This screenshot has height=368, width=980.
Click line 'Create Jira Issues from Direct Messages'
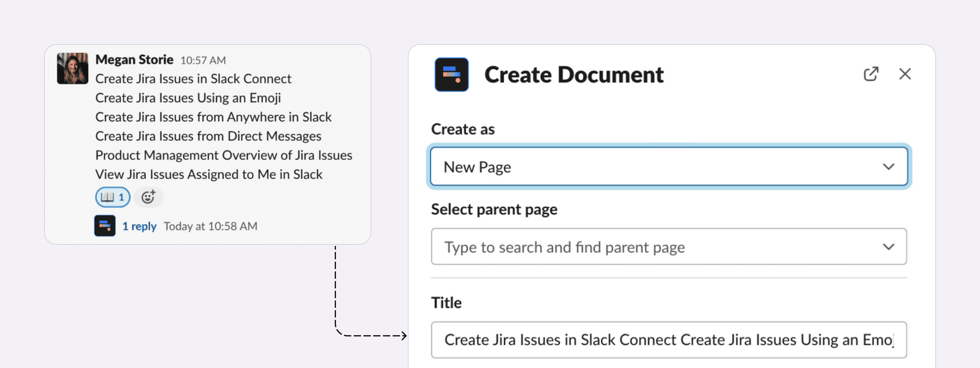pyautogui.click(x=208, y=136)
